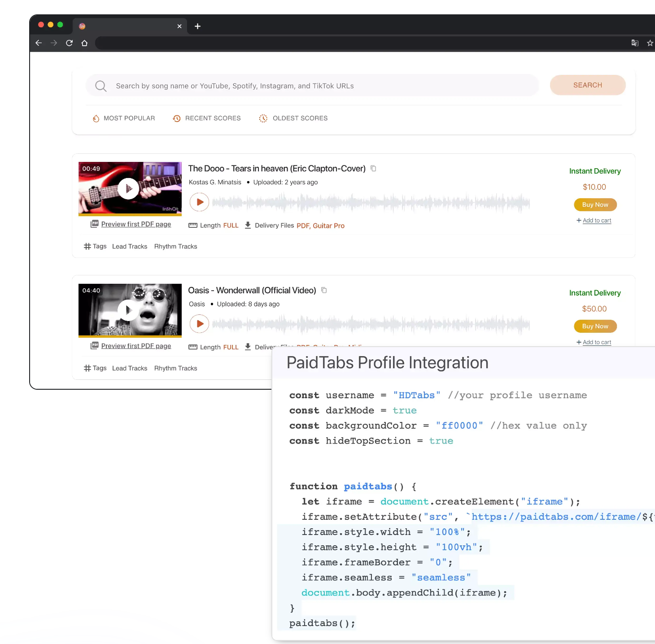Open the browser home page icon
The height and width of the screenshot is (644, 655).
click(x=84, y=43)
